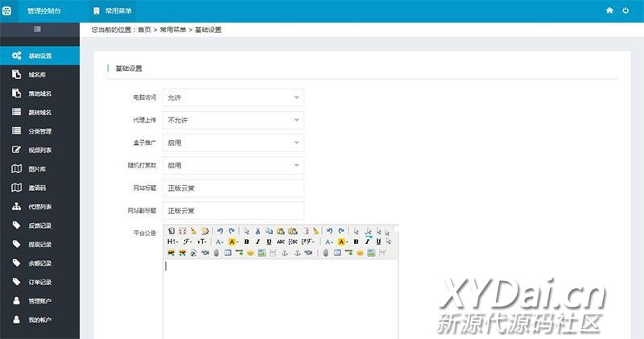This screenshot has height=339, width=644.
Task: Open the 盒子推广 dropdown
Action: pos(233,143)
